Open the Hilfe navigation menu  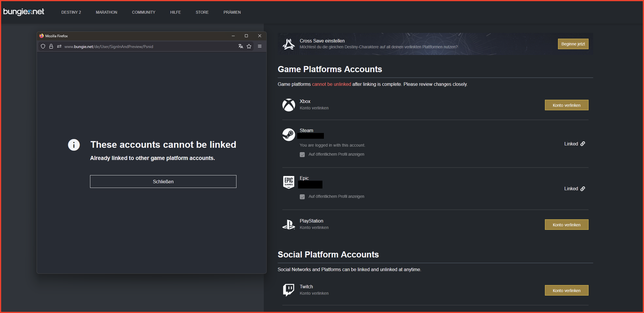[x=175, y=12]
